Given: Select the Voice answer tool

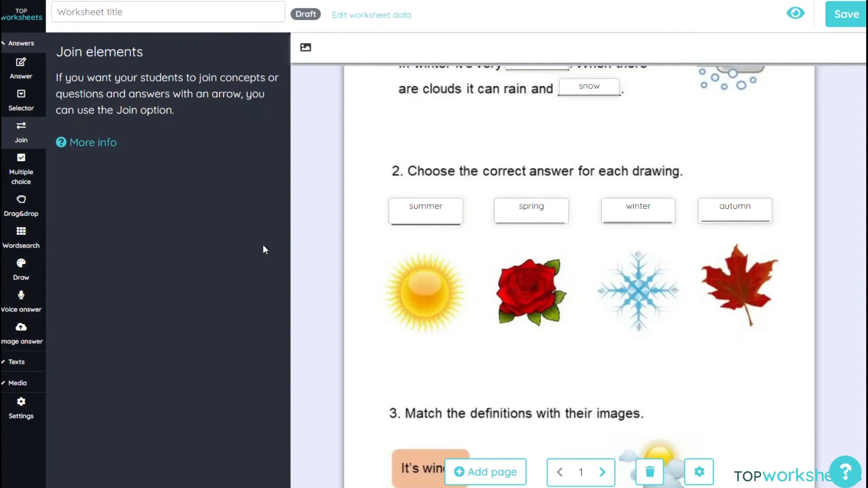Looking at the screenshot, I should pyautogui.click(x=21, y=301).
